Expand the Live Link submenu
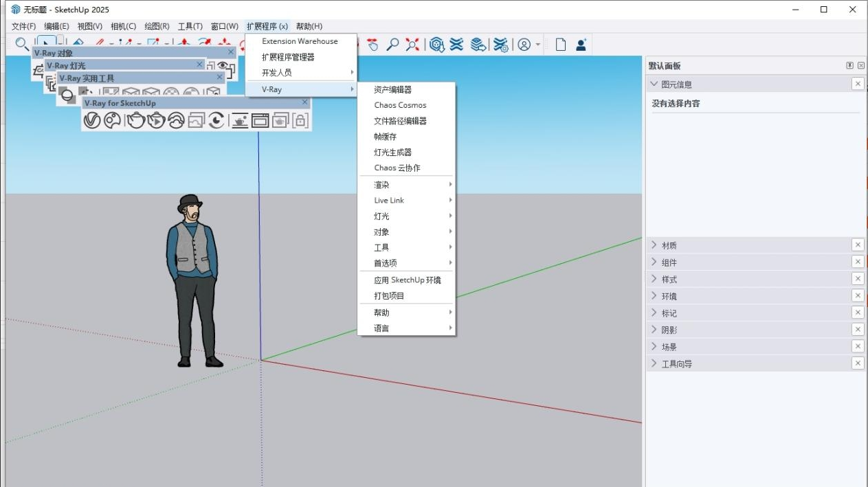868x487 pixels. pyautogui.click(x=406, y=201)
